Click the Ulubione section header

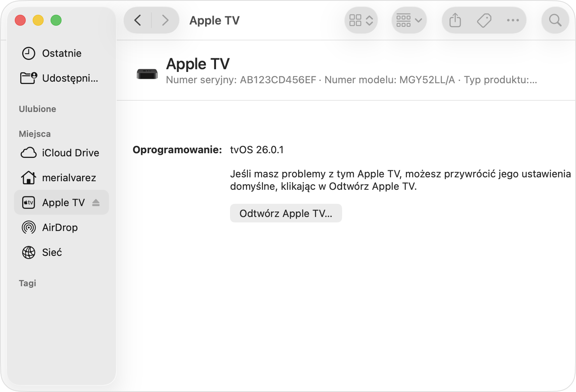(x=37, y=109)
